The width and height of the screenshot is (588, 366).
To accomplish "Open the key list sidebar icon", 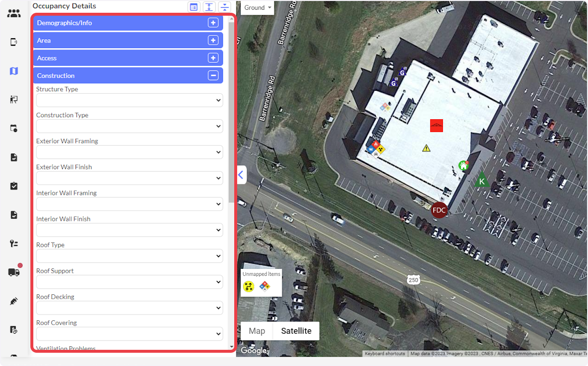I will [x=14, y=243].
